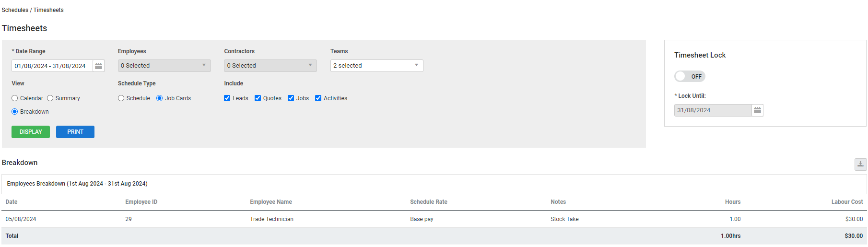The image size is (868, 247).
Task: Uncheck the Activities checkbox
Action: coord(318,98)
